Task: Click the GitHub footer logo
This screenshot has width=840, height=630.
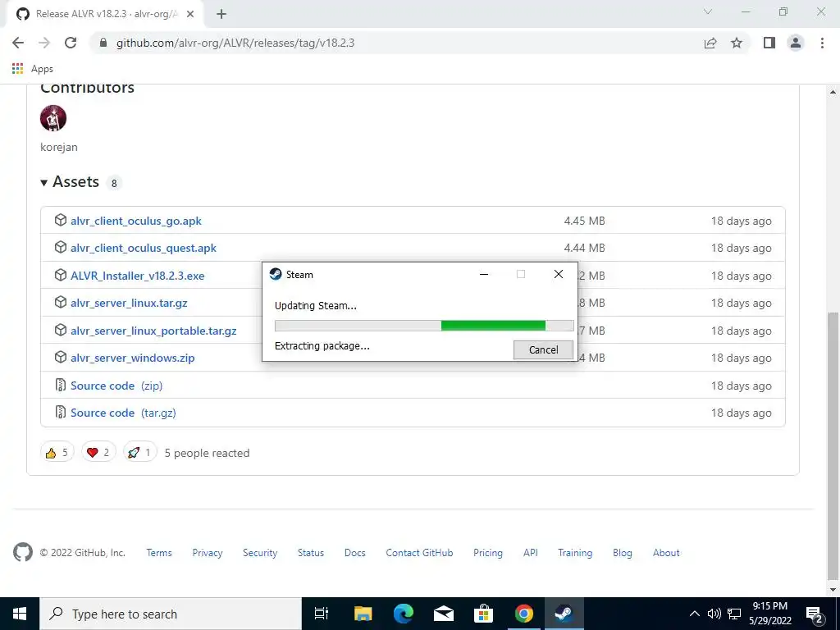Action: pos(22,552)
